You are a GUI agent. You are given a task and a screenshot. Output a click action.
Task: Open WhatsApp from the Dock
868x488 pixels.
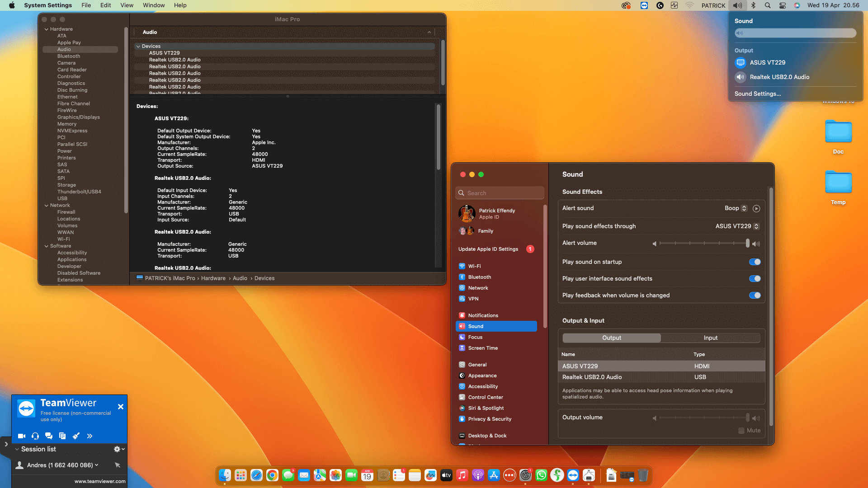(541, 475)
